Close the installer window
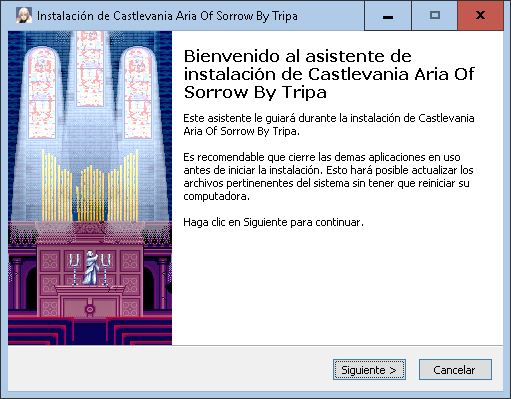 pyautogui.click(x=480, y=16)
